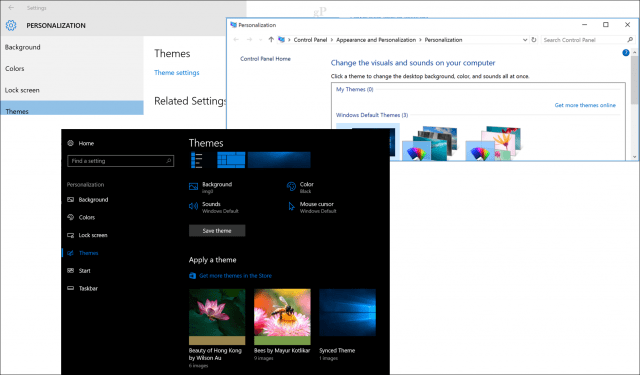The width and height of the screenshot is (640, 375).
Task: Minimize the Control Panel Personalization window
Action: pyautogui.click(x=584, y=24)
